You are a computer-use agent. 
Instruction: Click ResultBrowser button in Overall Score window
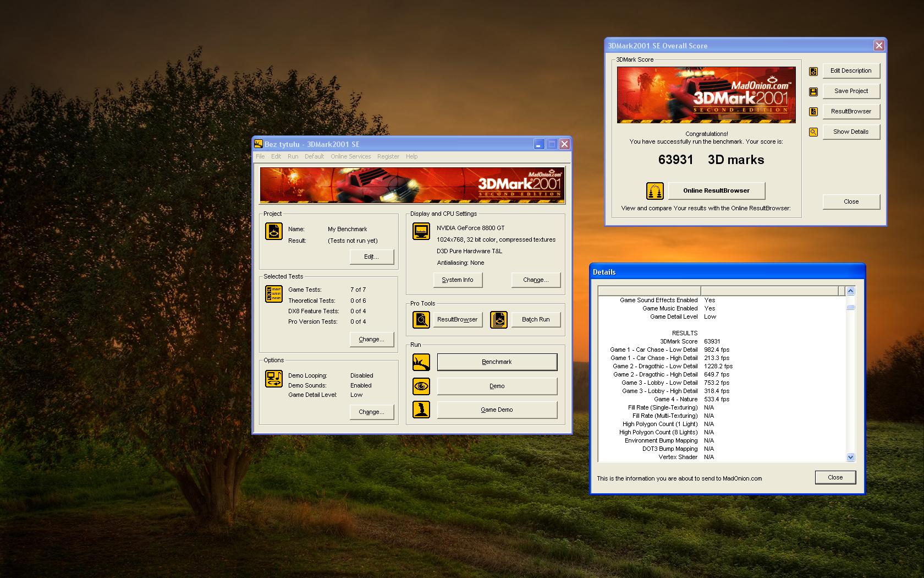851,112
